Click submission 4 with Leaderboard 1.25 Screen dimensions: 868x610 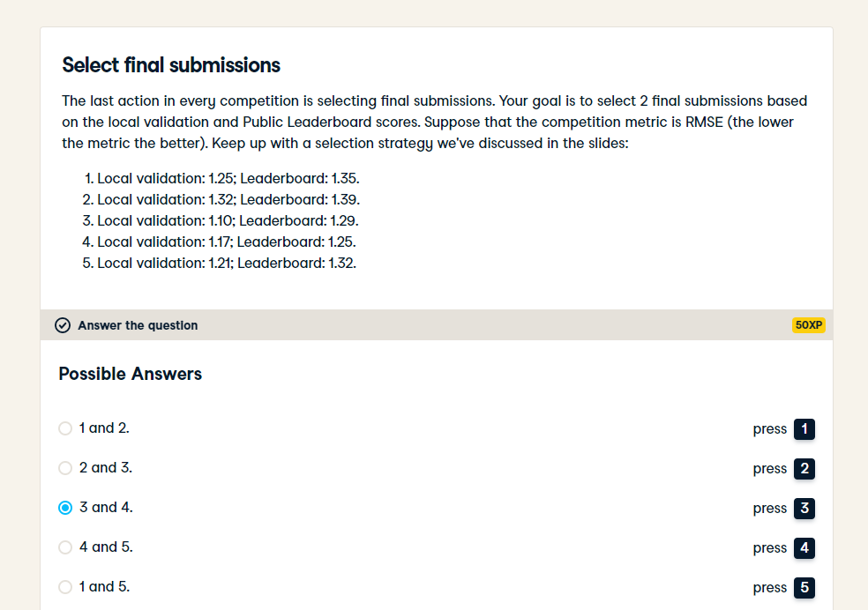coord(220,242)
